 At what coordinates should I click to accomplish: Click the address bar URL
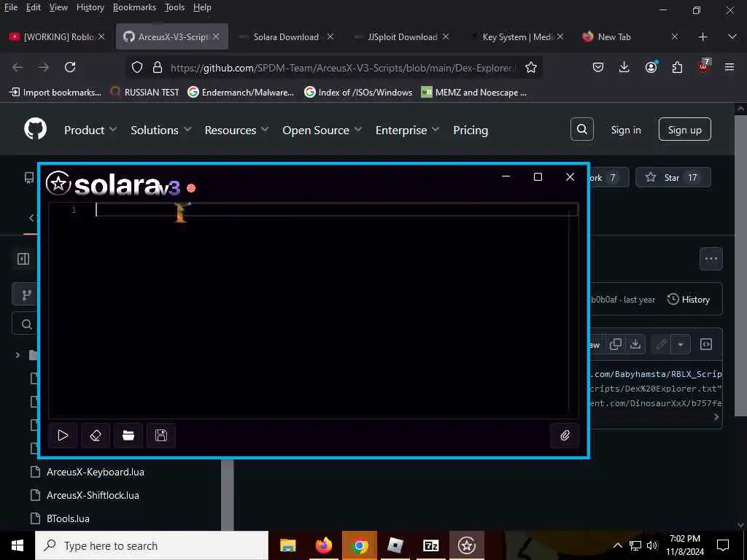click(341, 68)
